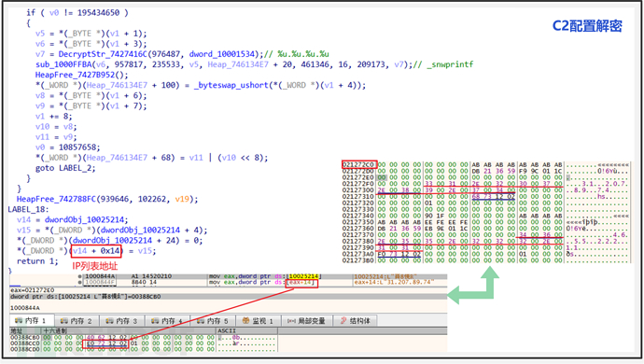Viewport: 644px width, 364px height.
Task: Select dump row address 00388CB0
Action: 25,338
